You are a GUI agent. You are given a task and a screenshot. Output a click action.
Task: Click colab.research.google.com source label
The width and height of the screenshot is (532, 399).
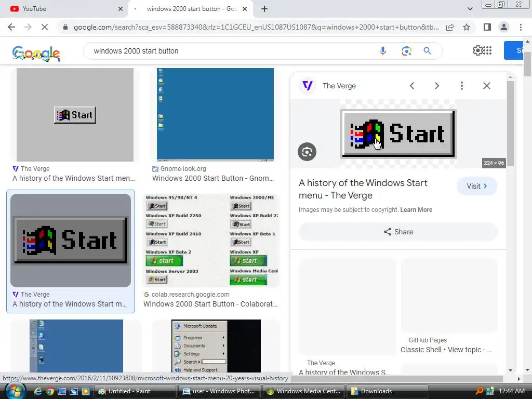(x=190, y=295)
